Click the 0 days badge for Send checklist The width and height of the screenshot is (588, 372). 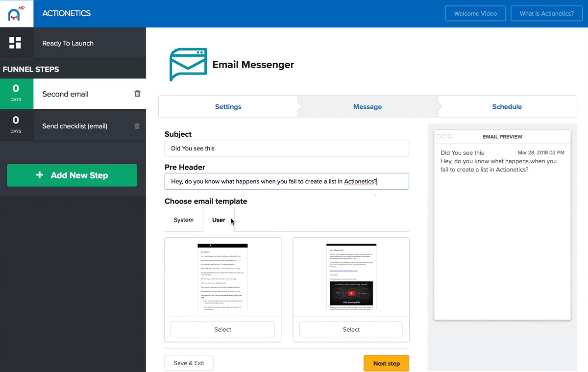16,126
